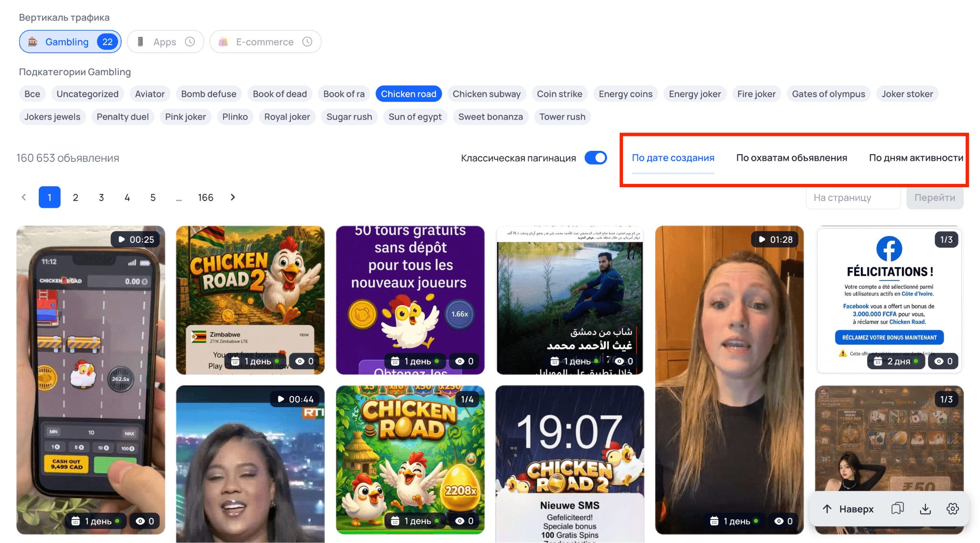Click the Перейти button

pos(935,197)
